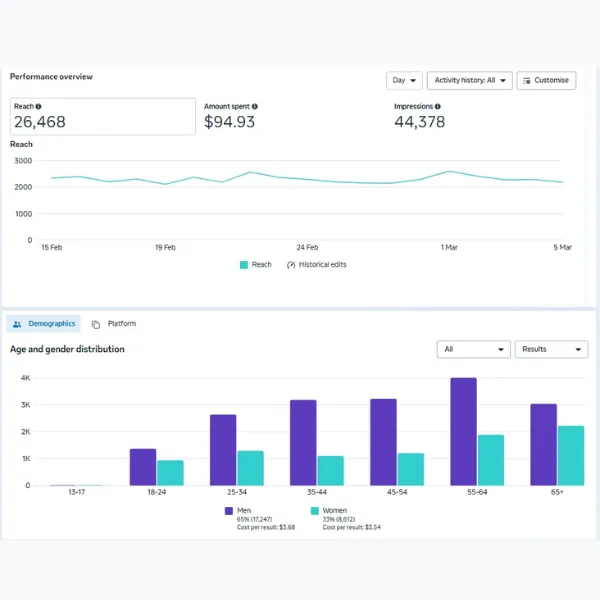
Task: Click the info icon next to Reach
Action: pyautogui.click(x=38, y=106)
